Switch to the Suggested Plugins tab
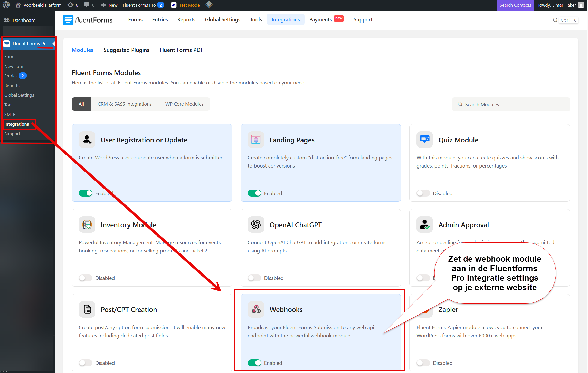 tap(126, 50)
